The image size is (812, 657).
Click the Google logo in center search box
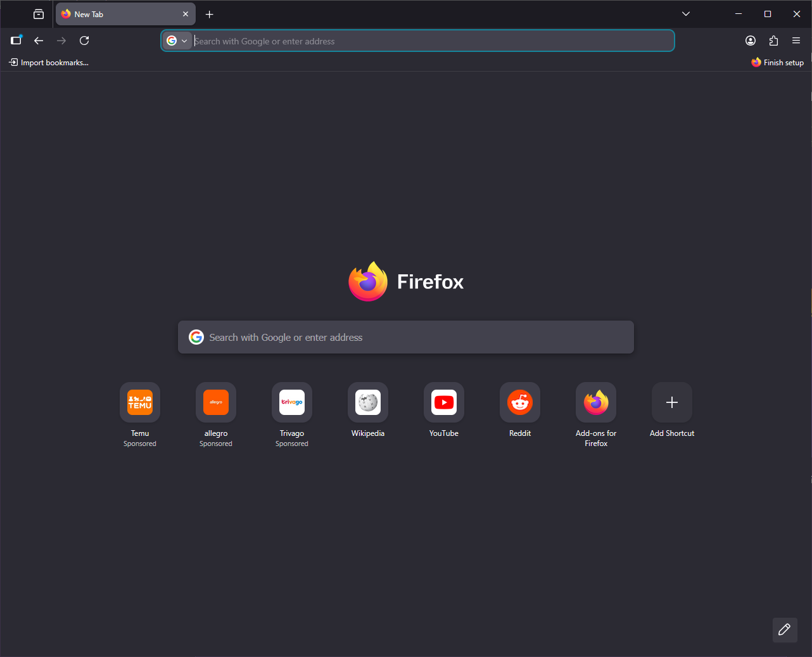point(196,337)
